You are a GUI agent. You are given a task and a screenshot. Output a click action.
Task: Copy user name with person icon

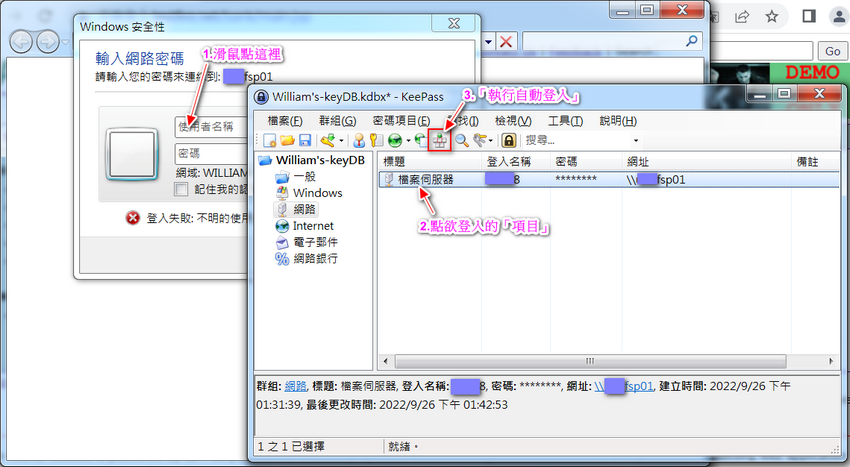coord(358,140)
